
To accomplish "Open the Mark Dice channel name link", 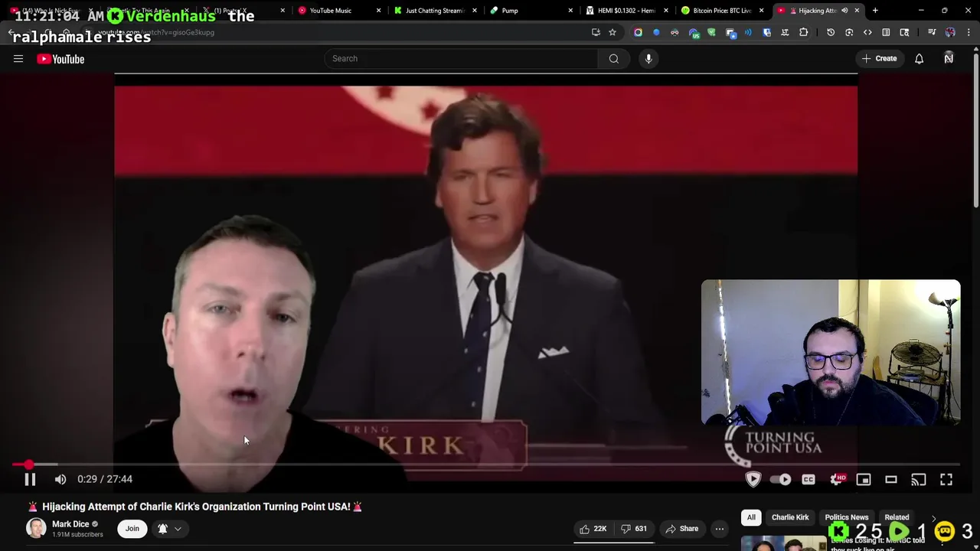I will (x=70, y=524).
